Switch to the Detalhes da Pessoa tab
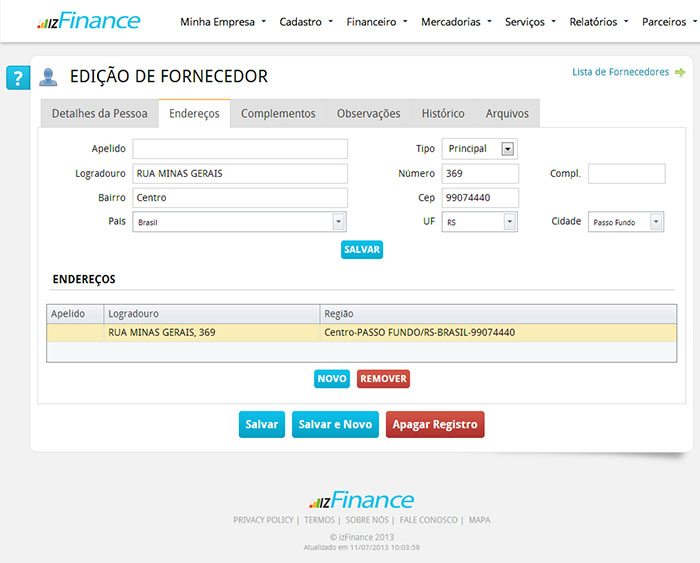Viewport: 700px width, 563px height. click(x=99, y=114)
